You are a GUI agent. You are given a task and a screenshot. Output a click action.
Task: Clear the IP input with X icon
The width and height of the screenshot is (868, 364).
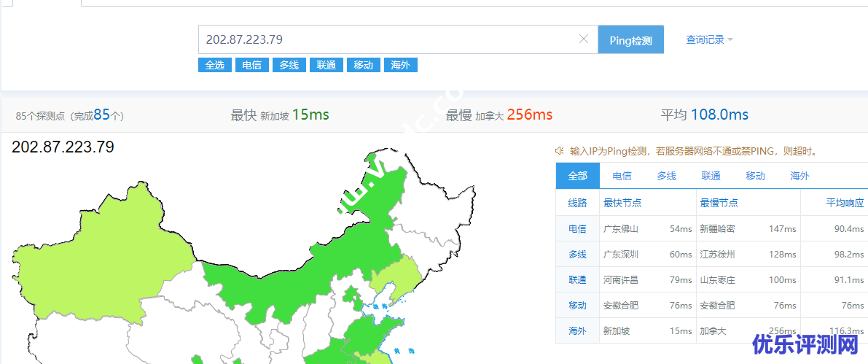pos(584,39)
